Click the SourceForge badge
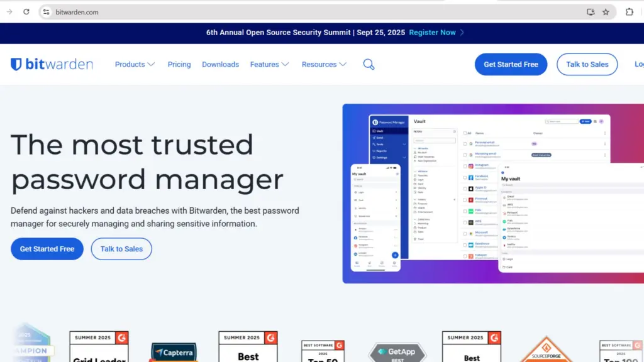The image size is (644, 362). 547,349
